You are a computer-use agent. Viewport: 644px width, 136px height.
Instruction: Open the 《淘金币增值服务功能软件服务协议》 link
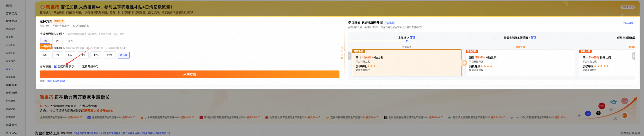(x=122, y=133)
